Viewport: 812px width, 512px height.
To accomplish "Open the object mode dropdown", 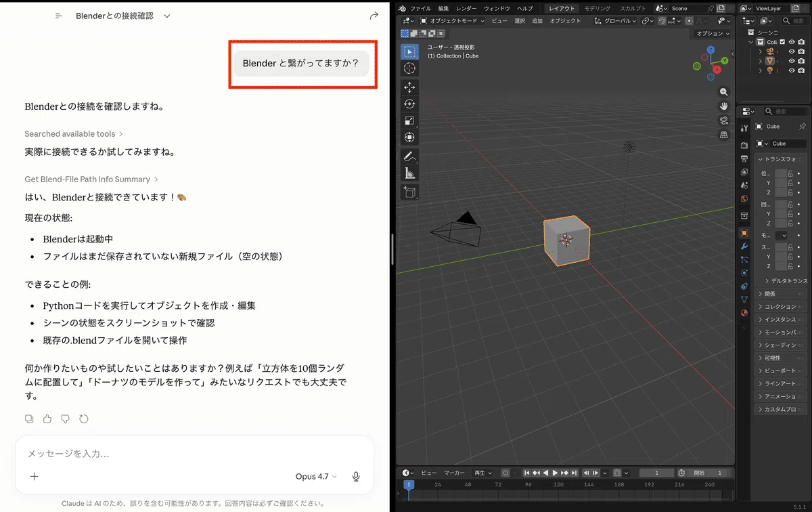I will [x=453, y=21].
